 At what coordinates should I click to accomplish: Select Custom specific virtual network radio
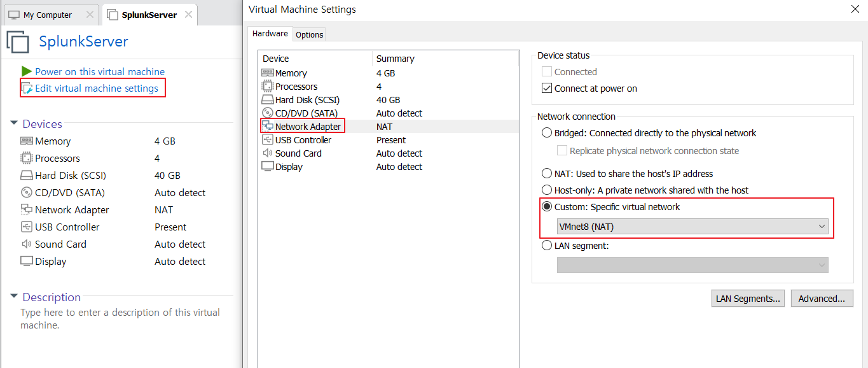coord(547,207)
